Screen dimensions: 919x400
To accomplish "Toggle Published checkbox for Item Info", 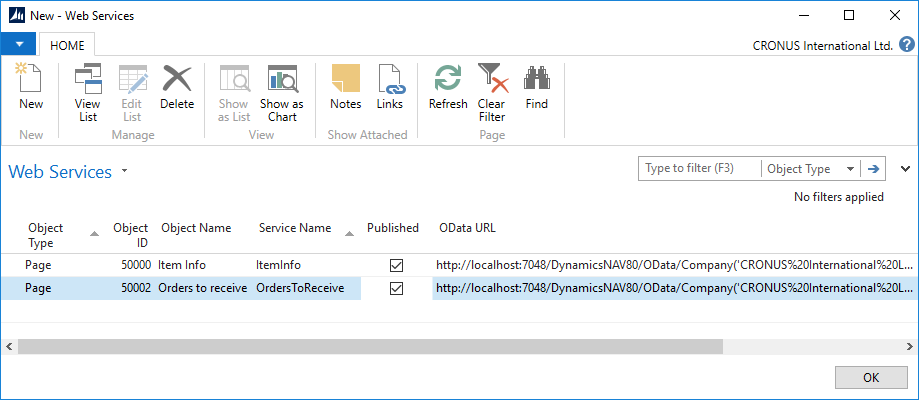I will click(x=396, y=265).
